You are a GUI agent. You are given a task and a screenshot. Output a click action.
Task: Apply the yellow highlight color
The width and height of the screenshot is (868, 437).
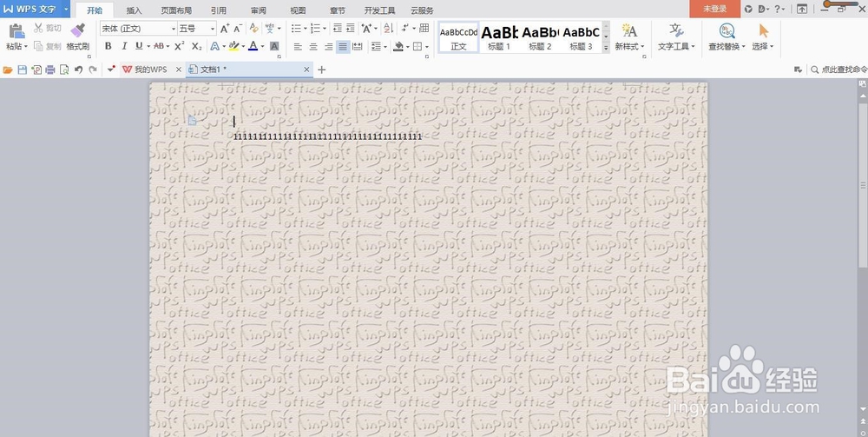233,47
